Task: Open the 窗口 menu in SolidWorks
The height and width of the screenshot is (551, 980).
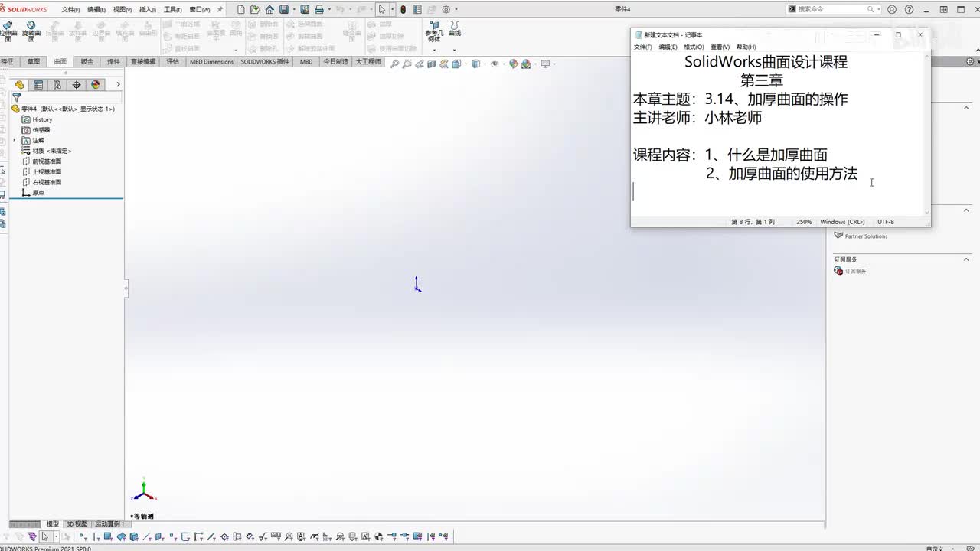Action: tap(200, 10)
